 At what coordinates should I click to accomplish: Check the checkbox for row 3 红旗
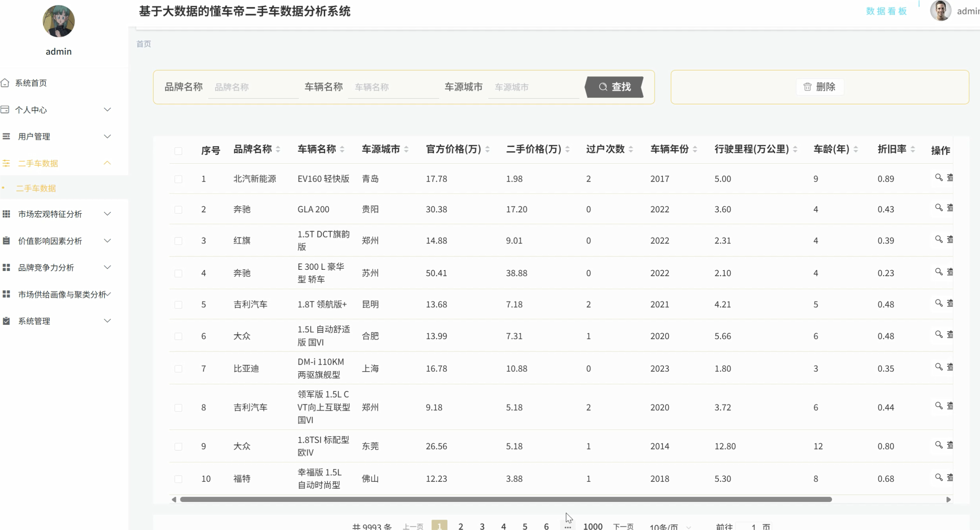pyautogui.click(x=178, y=241)
